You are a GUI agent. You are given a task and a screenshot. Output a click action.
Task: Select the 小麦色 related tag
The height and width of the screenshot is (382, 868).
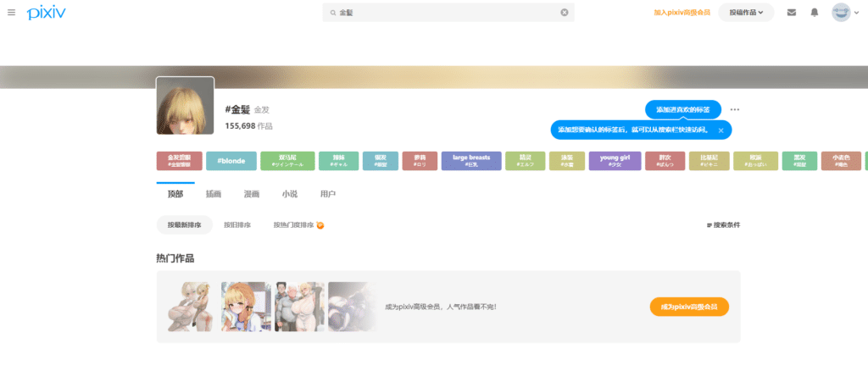(841, 161)
